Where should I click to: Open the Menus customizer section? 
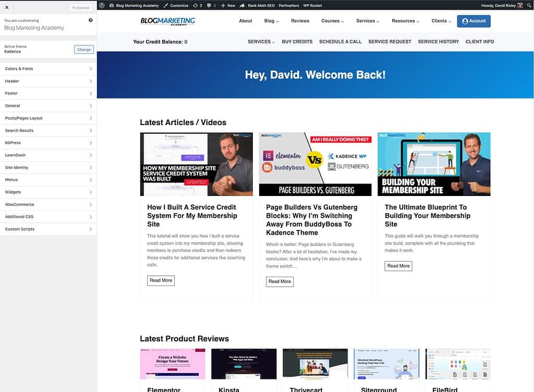tap(48, 180)
